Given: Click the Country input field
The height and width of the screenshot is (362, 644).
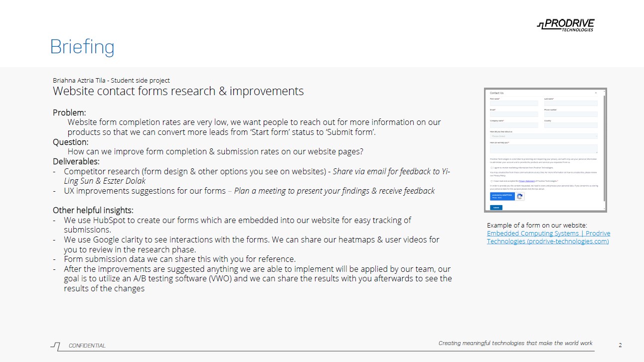Looking at the screenshot, I should (x=571, y=125).
